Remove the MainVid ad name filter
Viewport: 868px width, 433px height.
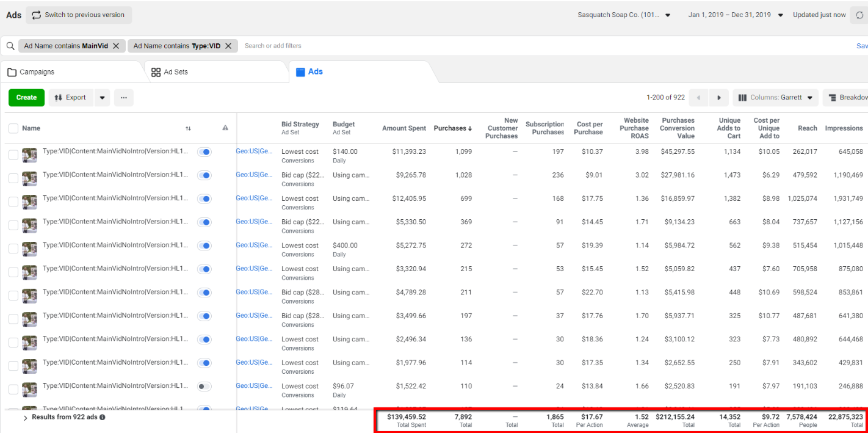116,46
